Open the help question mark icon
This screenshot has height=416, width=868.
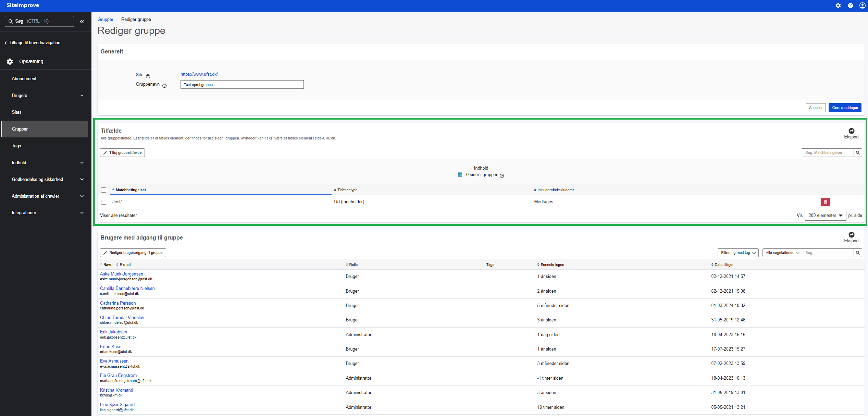850,5
